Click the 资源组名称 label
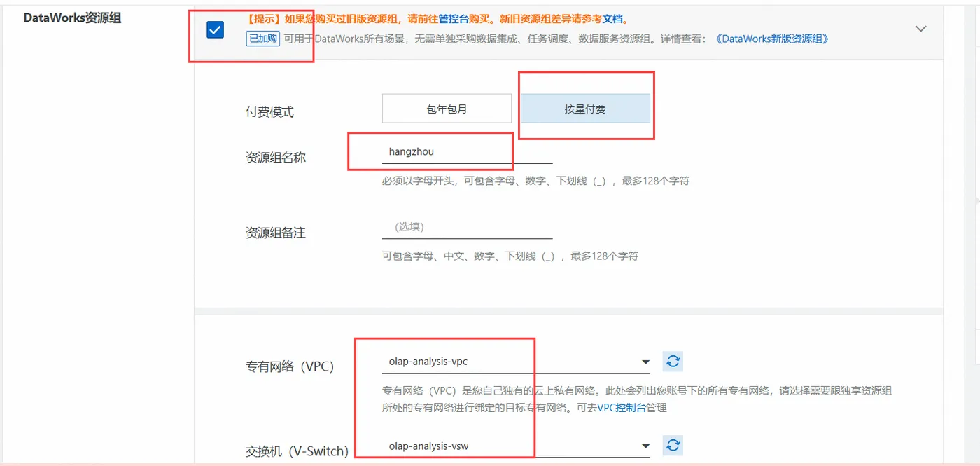The image size is (980, 466). 276,158
